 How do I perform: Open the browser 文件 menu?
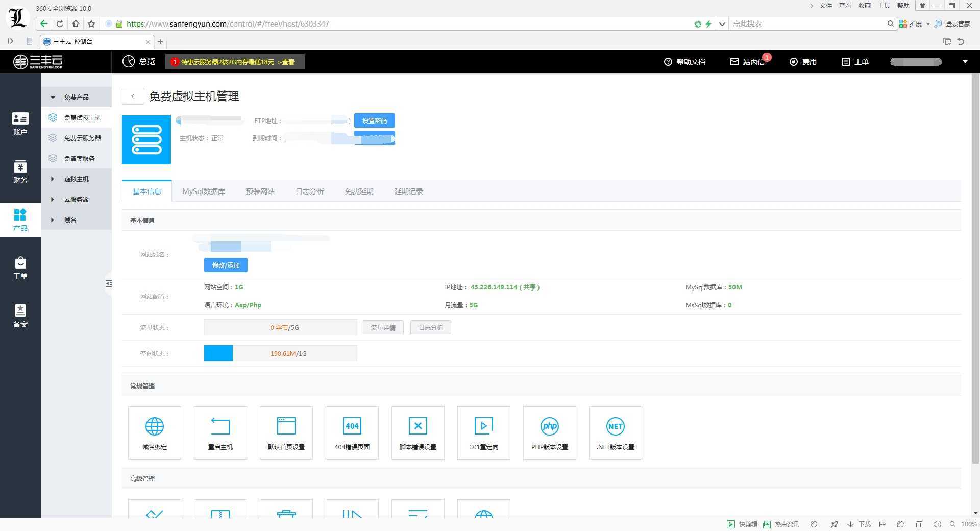[x=826, y=6]
